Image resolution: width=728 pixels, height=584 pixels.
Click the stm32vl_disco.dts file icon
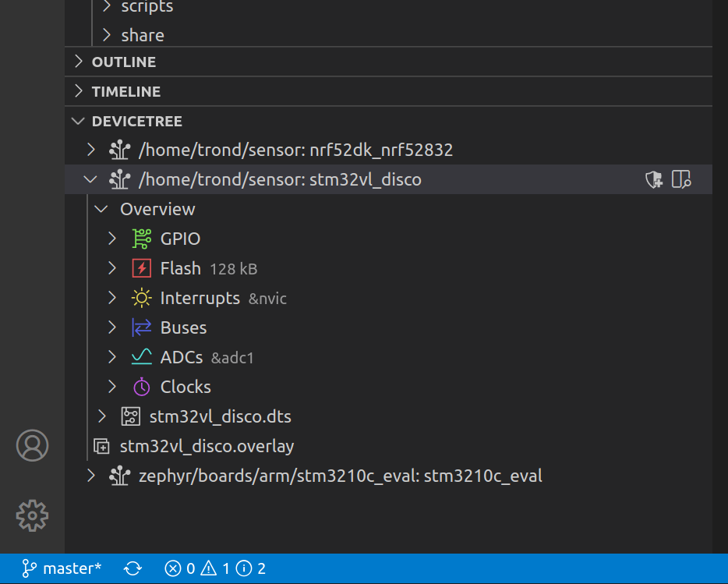(x=130, y=416)
